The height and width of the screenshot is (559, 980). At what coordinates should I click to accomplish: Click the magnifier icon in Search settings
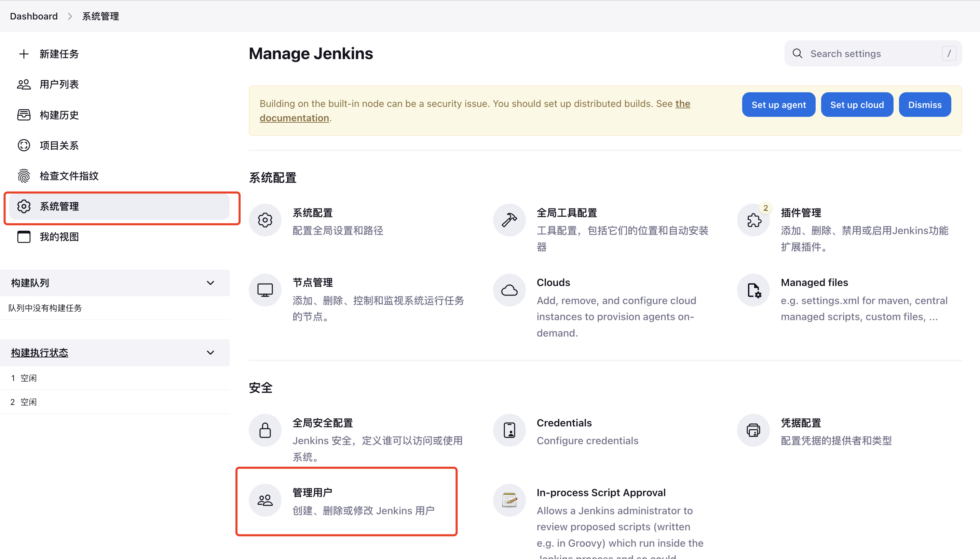797,53
